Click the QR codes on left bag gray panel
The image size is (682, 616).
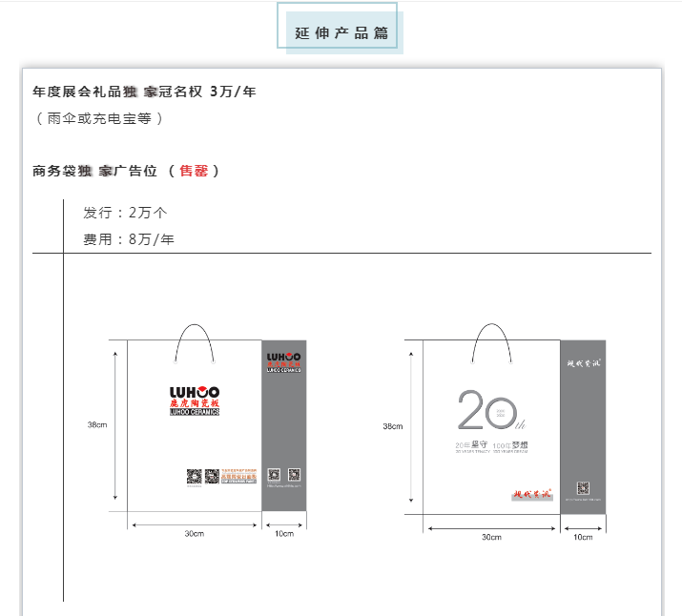point(283,475)
